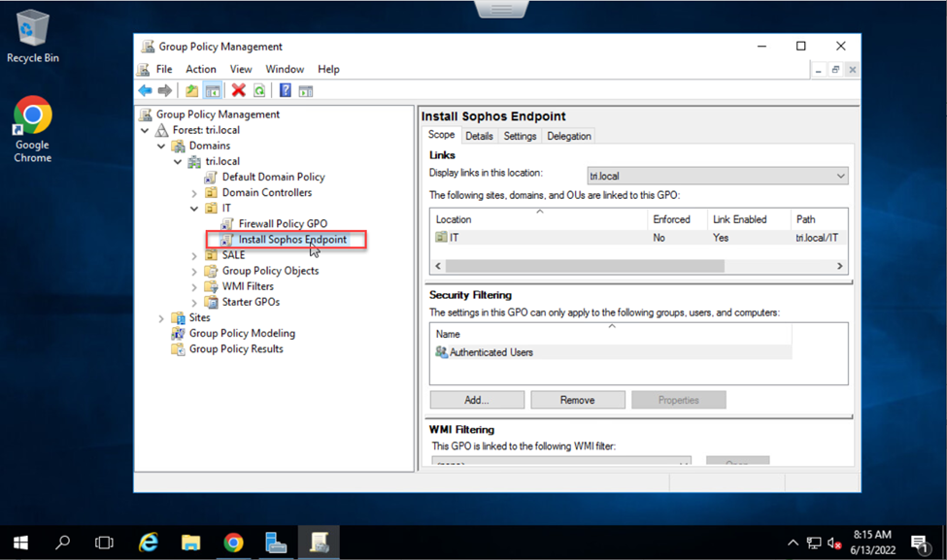Collapse the tri.local domain node
947x560 pixels.
178,162
